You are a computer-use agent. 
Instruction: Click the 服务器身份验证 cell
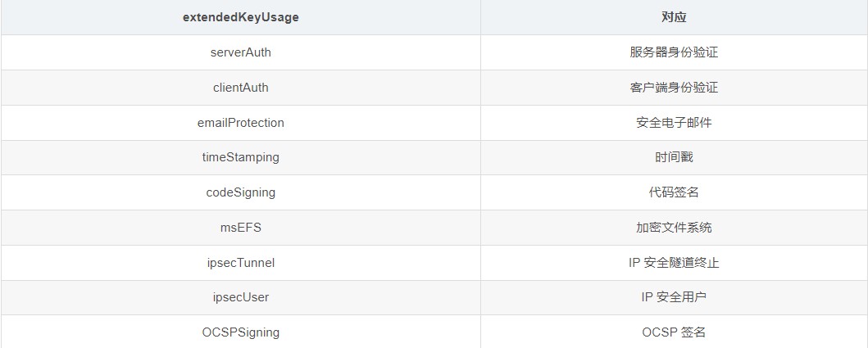674,52
